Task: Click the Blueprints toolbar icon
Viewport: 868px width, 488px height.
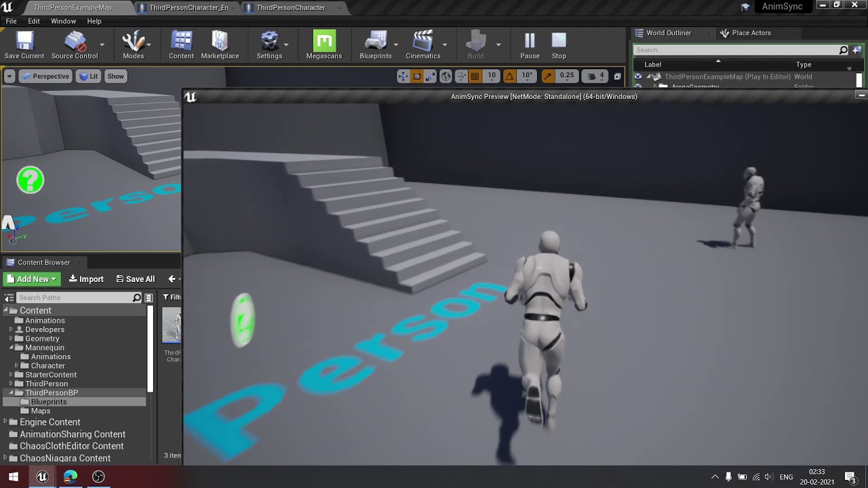Action: click(x=376, y=45)
